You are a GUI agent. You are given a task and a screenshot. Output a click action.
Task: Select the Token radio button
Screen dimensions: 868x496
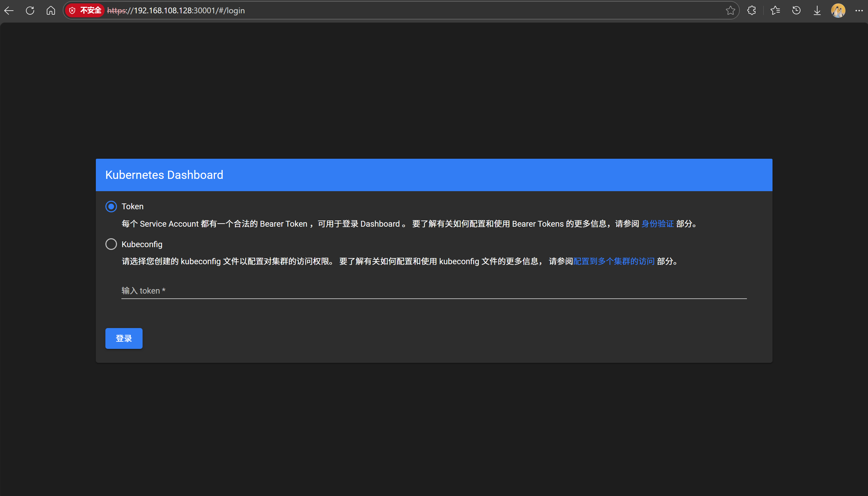(111, 207)
